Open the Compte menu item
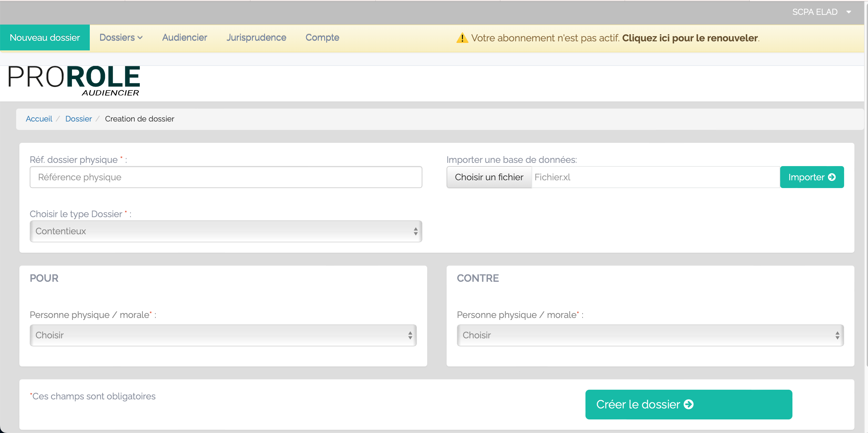The height and width of the screenshot is (433, 868). 322,37
